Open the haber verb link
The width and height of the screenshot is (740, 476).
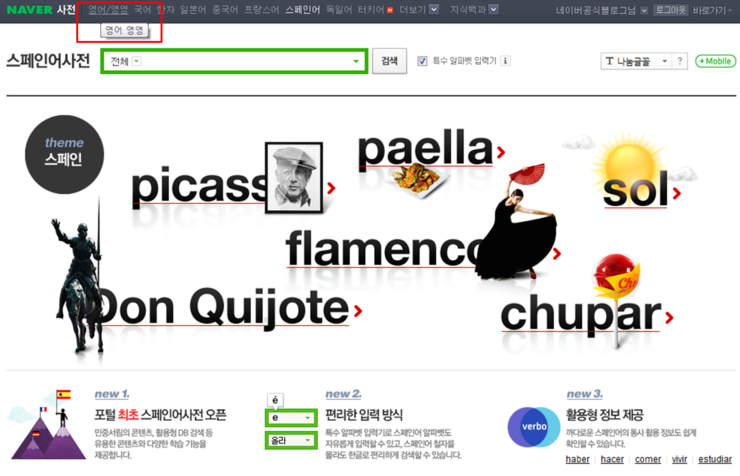(577, 459)
